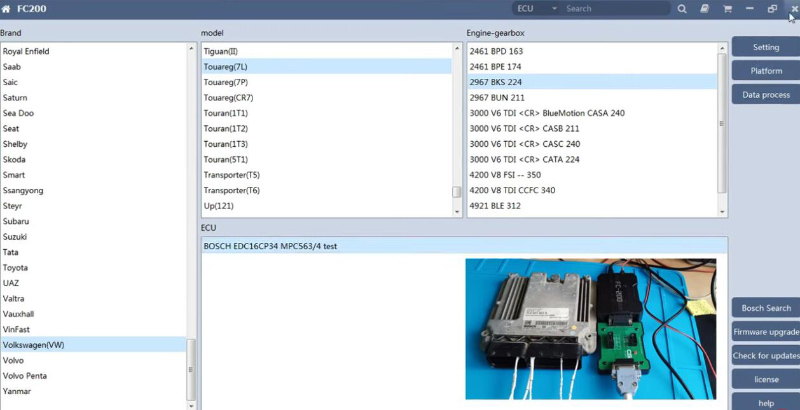Start Firmware upgrade
This screenshot has width=800, height=410.
coord(765,332)
